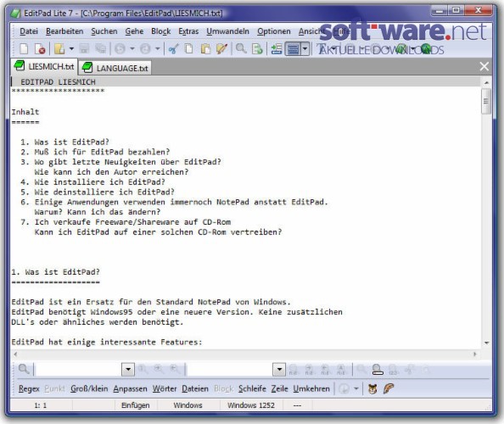Click the vertical scrollbar thumb

[485, 102]
